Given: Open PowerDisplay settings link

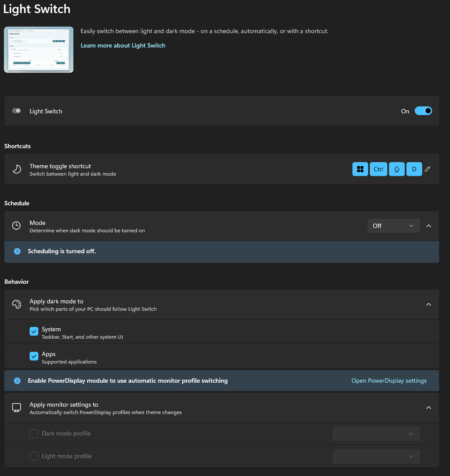Looking at the screenshot, I should (389, 381).
